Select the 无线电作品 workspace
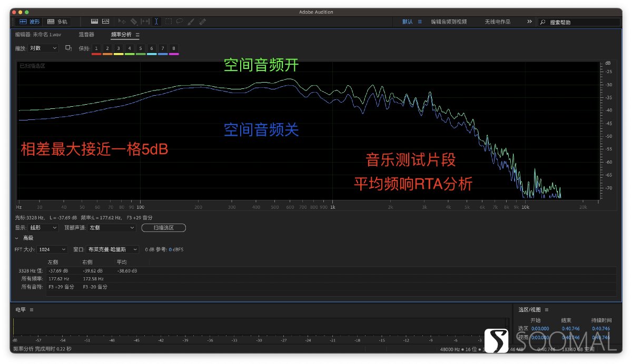Screen dimensions: 632x364 coord(498,22)
